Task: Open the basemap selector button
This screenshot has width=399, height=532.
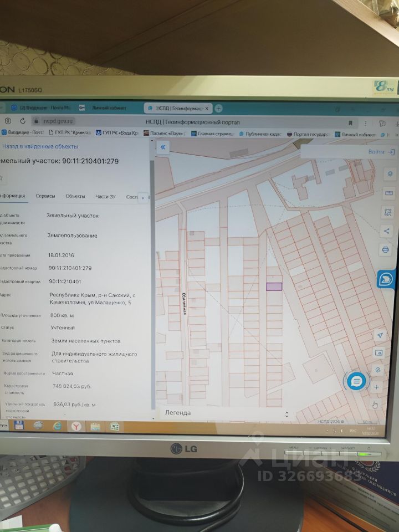Action: tap(378, 353)
